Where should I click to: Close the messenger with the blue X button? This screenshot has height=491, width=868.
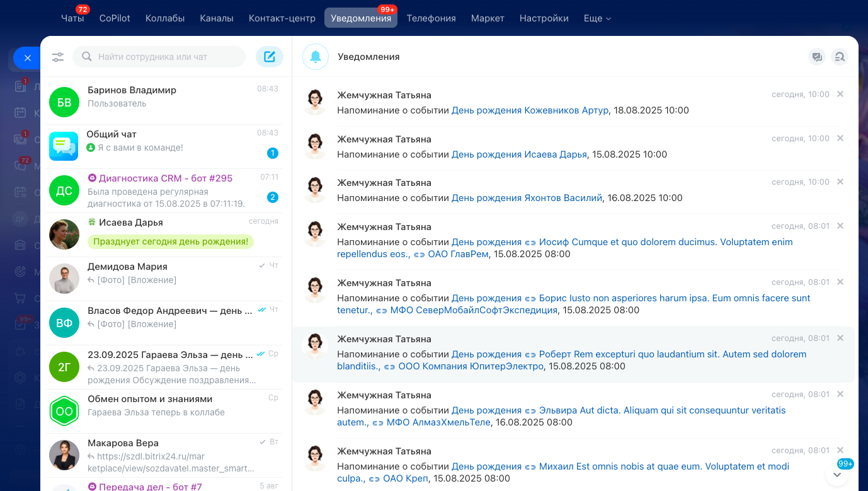tap(27, 58)
